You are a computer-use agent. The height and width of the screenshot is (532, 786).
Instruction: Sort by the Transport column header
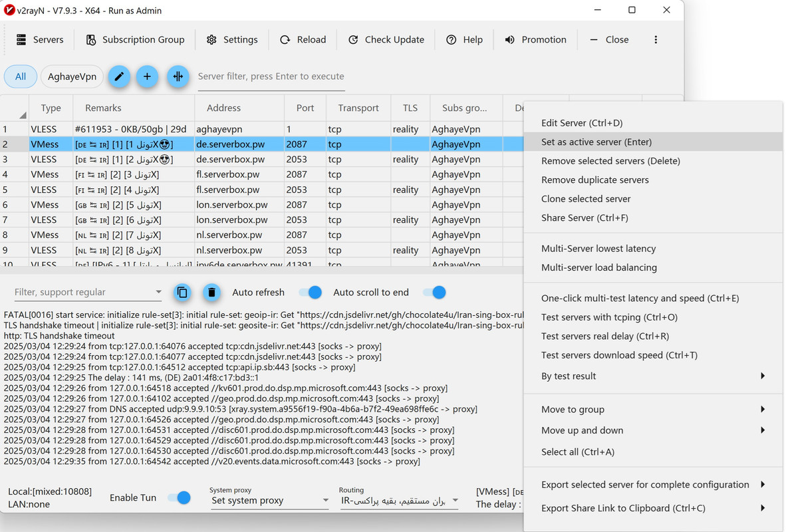point(358,108)
